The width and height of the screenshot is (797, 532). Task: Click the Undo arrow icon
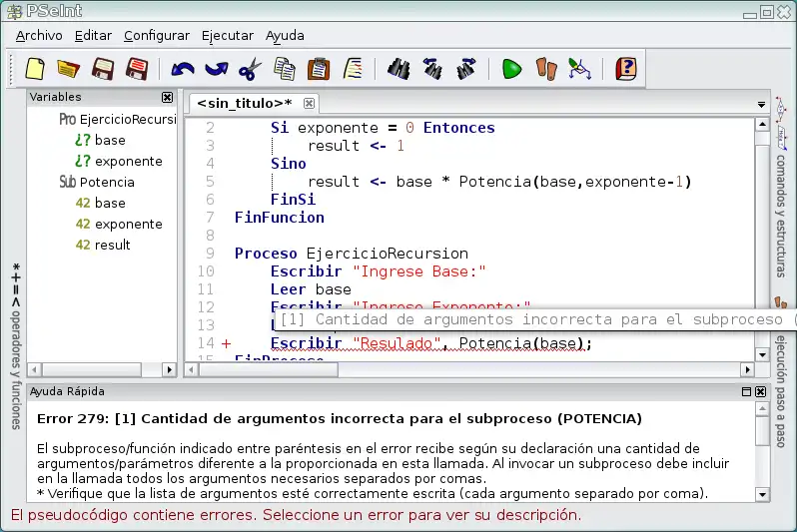click(183, 69)
